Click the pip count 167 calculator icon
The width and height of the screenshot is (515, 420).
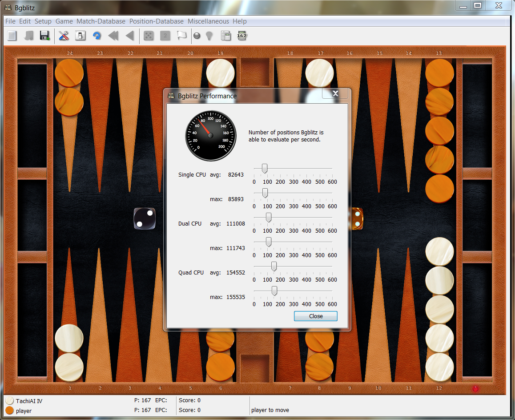click(242, 36)
